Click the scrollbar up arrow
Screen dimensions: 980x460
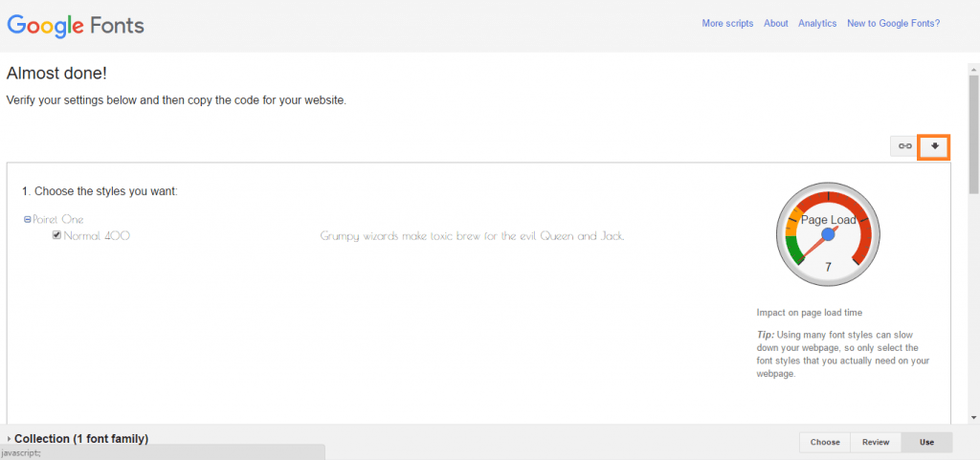click(973, 68)
